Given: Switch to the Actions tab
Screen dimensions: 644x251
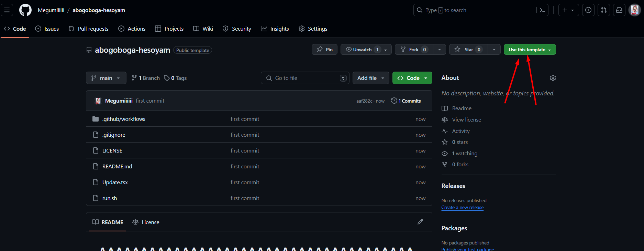Looking at the screenshot, I should coord(132,29).
